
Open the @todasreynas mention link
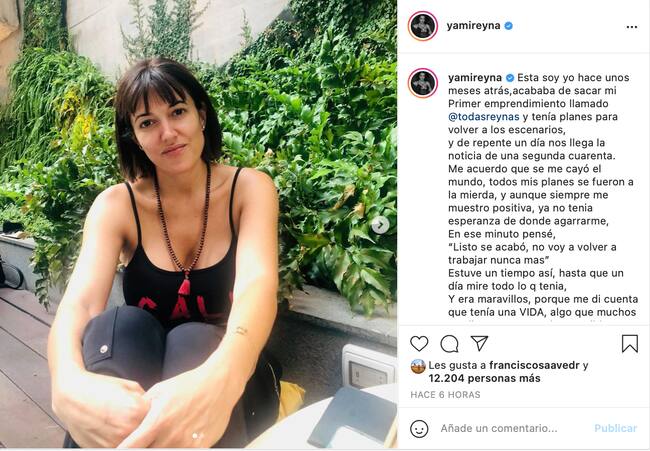pos(484,117)
